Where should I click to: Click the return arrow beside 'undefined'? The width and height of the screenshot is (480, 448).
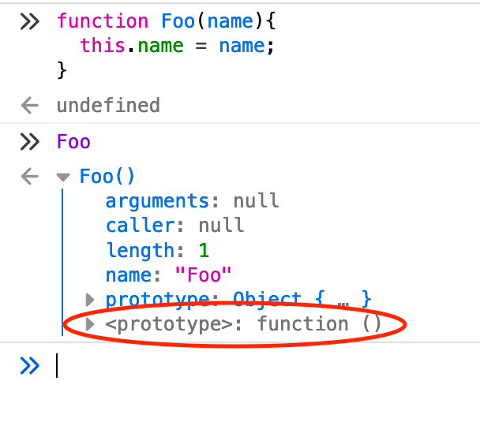pos(30,105)
